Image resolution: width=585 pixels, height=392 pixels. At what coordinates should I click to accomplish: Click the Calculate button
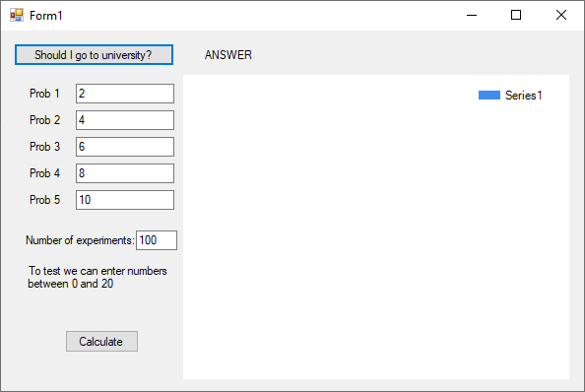click(x=101, y=341)
